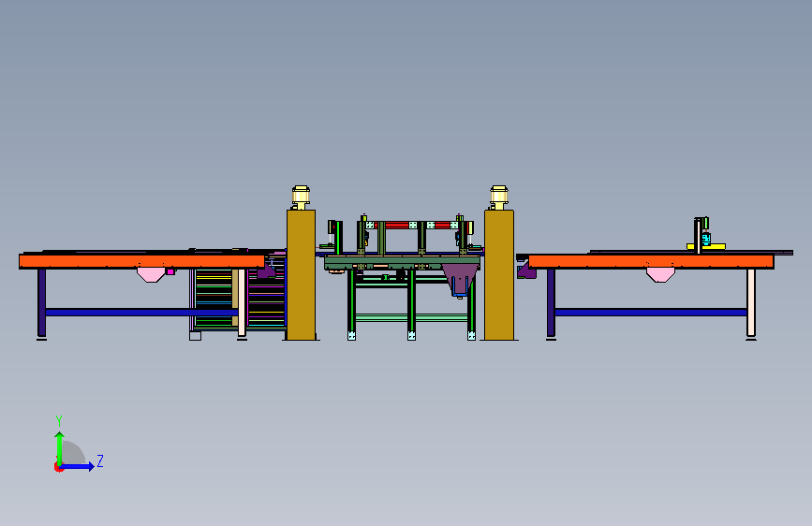812x526 pixels.
Task: Pick the right golden-brown column
Action: (x=499, y=275)
